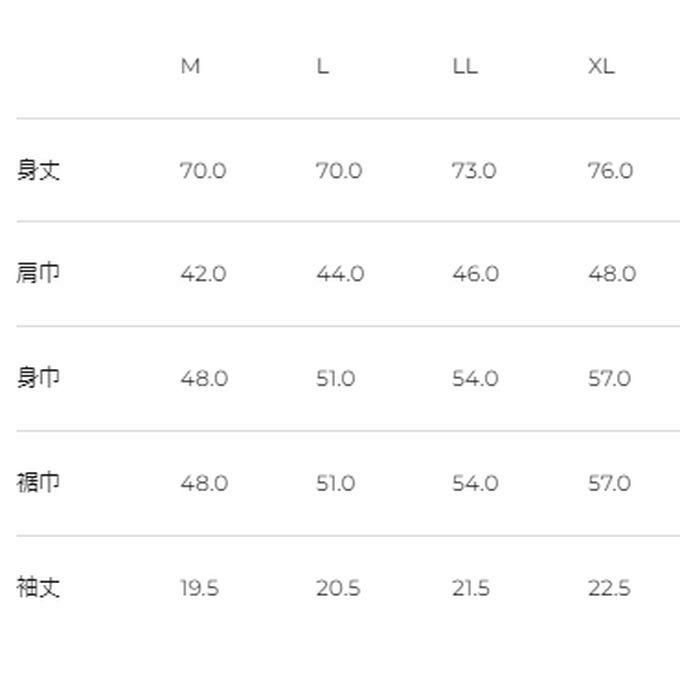The width and height of the screenshot is (680, 680).
Task: Click the 46.0 value under LL
Action: point(475,275)
